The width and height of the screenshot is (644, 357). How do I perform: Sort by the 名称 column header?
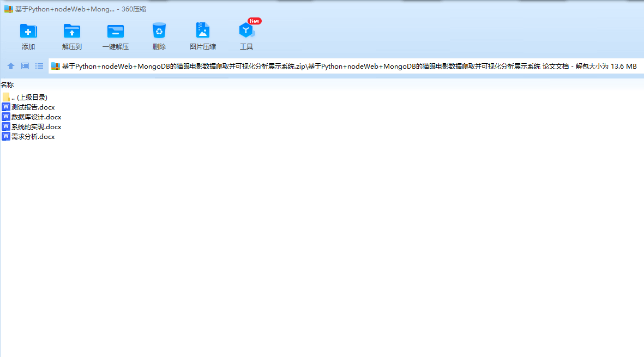pos(7,84)
